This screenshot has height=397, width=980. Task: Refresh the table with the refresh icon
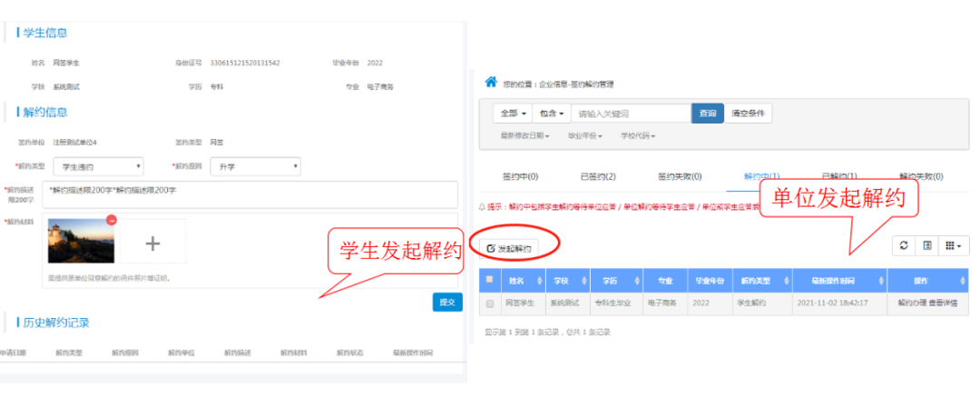coord(903,245)
